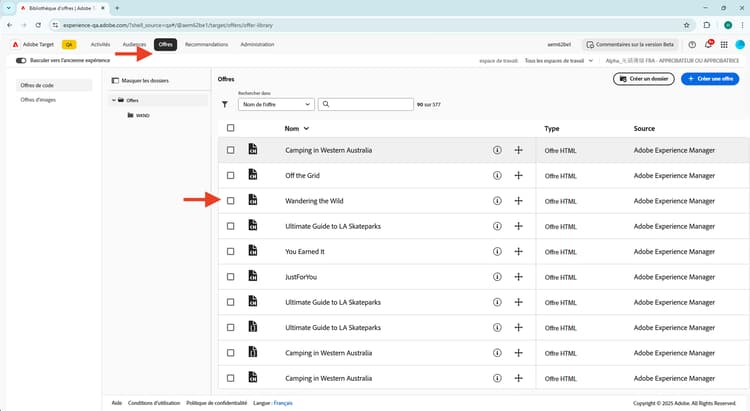Tick the select-all checkbox in header

[x=231, y=128]
